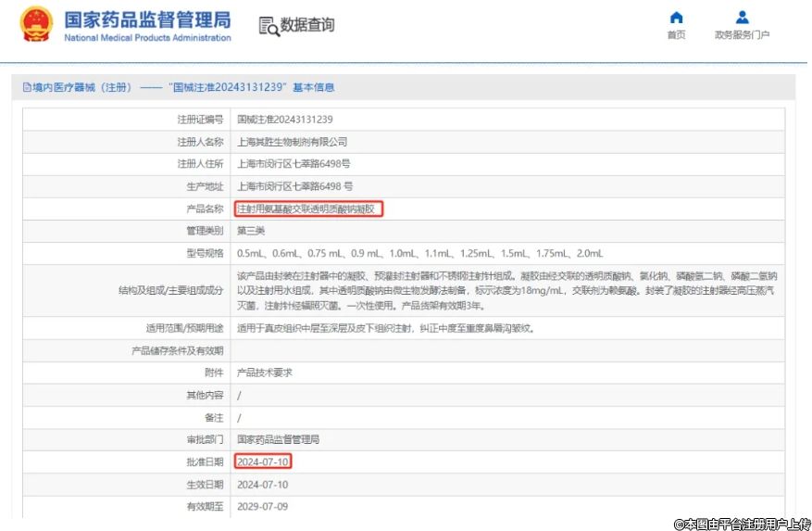Click the highlighted product name 注射用氨基酸交联透明质酸钠凝胶
The image size is (812, 531).
tap(306, 209)
